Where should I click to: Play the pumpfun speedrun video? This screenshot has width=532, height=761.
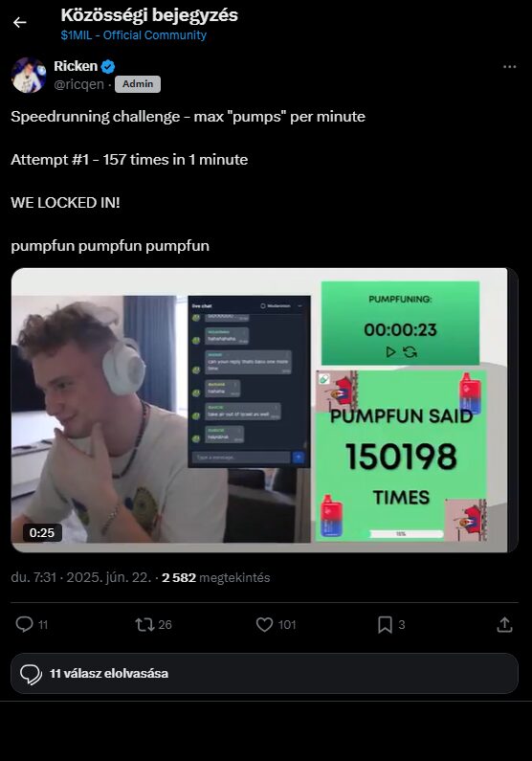pos(264,410)
